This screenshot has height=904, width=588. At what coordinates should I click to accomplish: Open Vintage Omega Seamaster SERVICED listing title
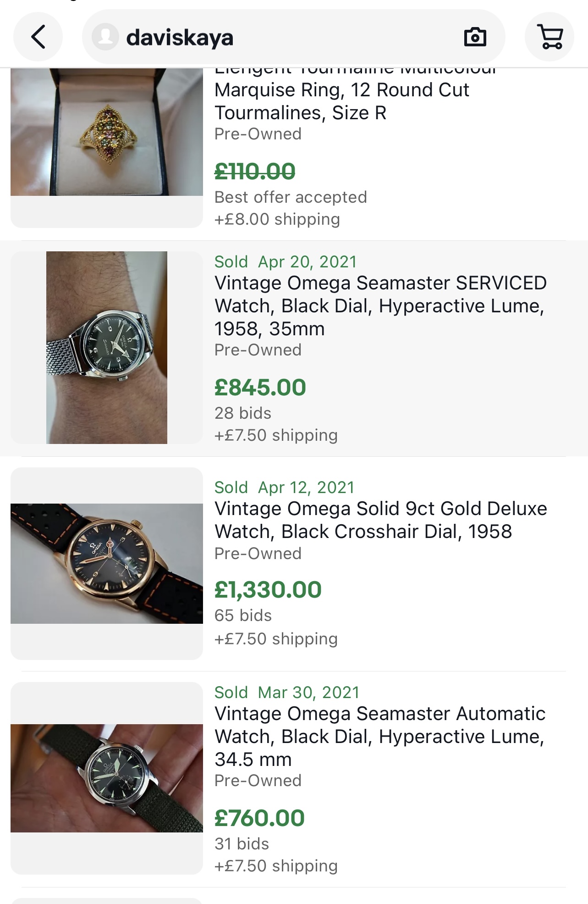(x=380, y=305)
